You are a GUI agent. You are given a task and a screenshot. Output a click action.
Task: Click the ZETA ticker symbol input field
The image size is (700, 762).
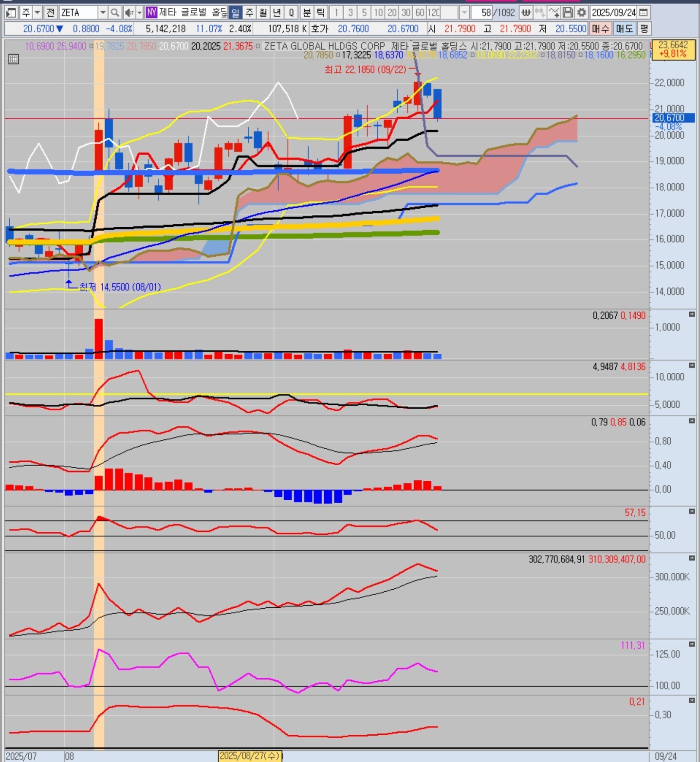tap(78, 12)
